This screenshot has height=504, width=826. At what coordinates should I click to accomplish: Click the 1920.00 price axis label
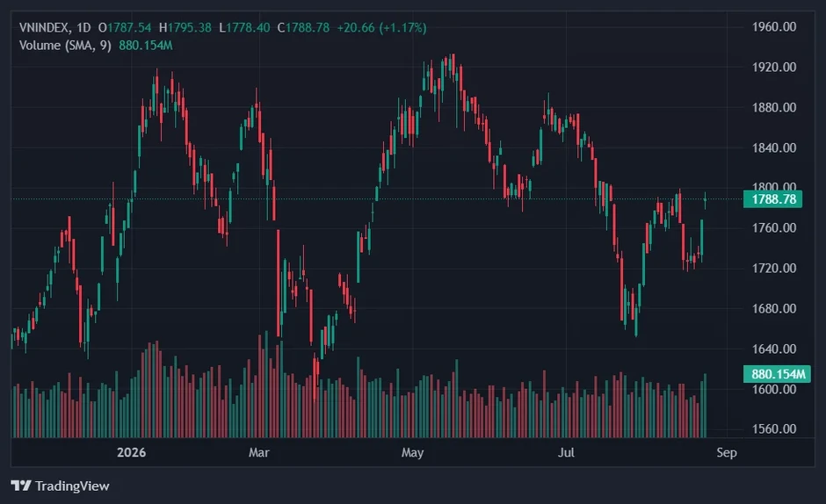[x=774, y=67]
